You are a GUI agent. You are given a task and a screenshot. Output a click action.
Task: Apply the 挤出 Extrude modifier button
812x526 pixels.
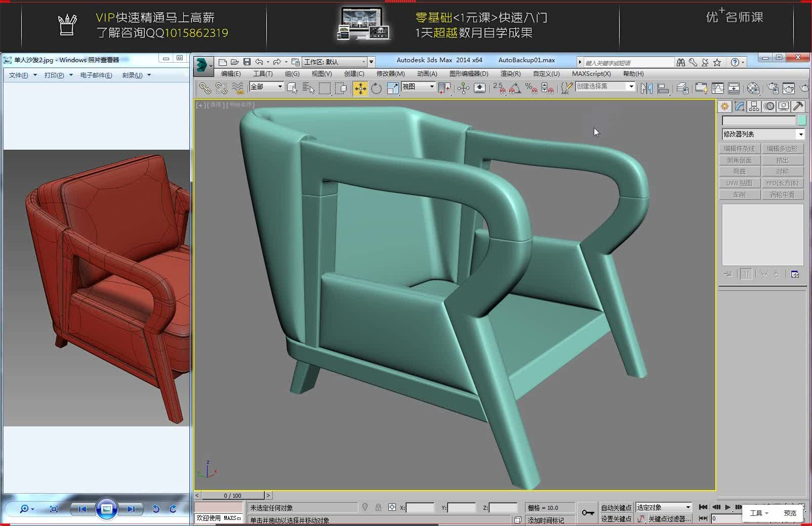click(x=783, y=160)
